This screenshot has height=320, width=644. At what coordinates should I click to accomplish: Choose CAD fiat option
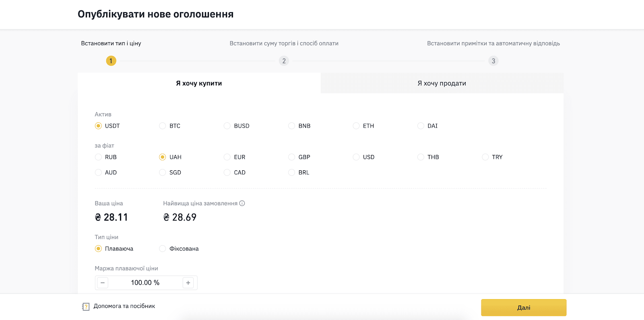click(x=227, y=172)
